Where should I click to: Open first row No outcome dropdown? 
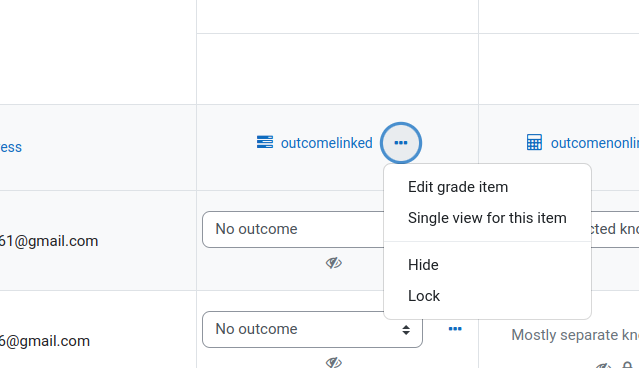coord(293,229)
